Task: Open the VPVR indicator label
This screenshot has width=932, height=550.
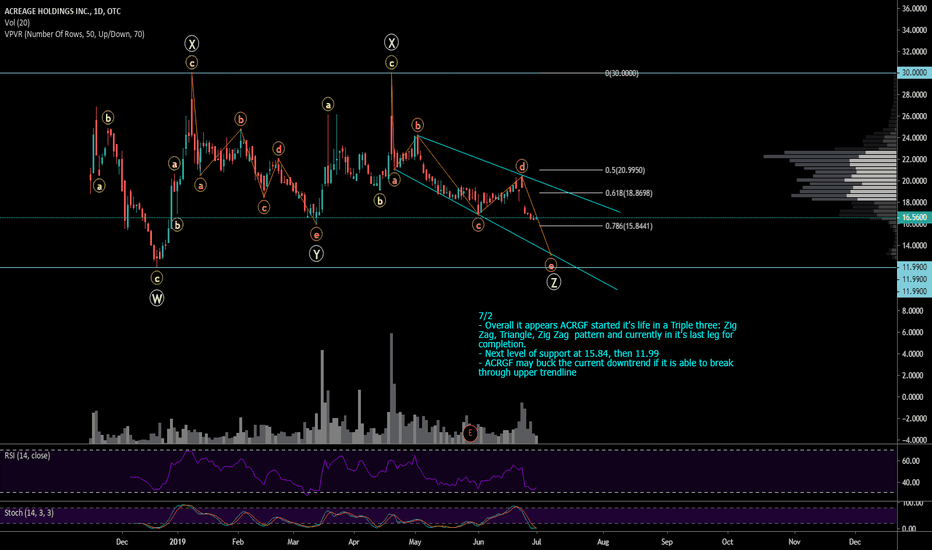Action: [x=74, y=34]
